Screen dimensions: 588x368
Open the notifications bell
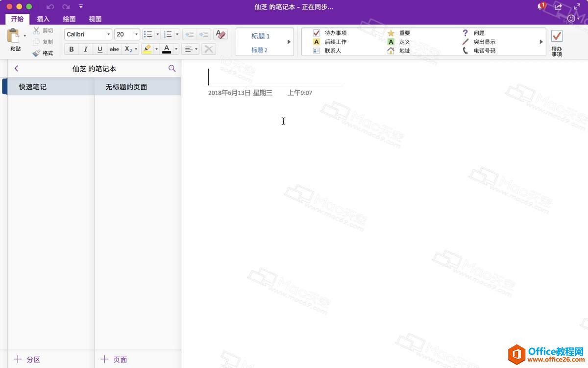(x=541, y=6)
